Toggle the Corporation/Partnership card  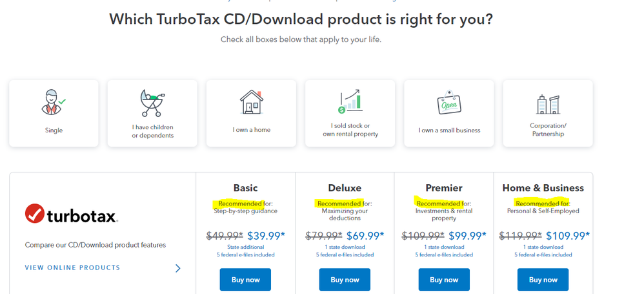pyautogui.click(x=548, y=113)
